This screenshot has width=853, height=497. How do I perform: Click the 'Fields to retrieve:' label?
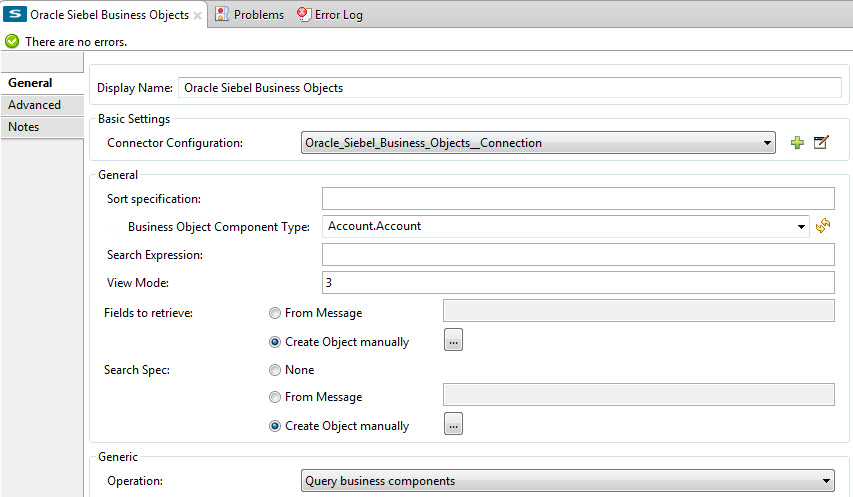coord(149,313)
